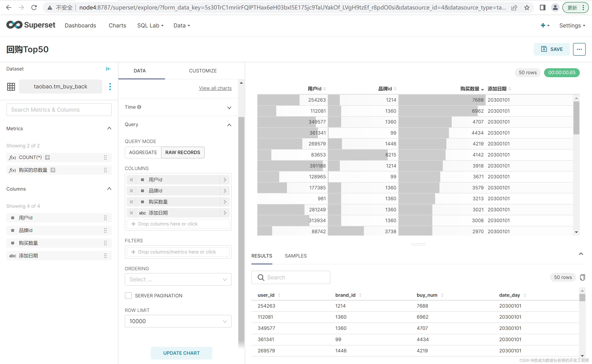Click the 品牌id column remove X icon

point(131,191)
